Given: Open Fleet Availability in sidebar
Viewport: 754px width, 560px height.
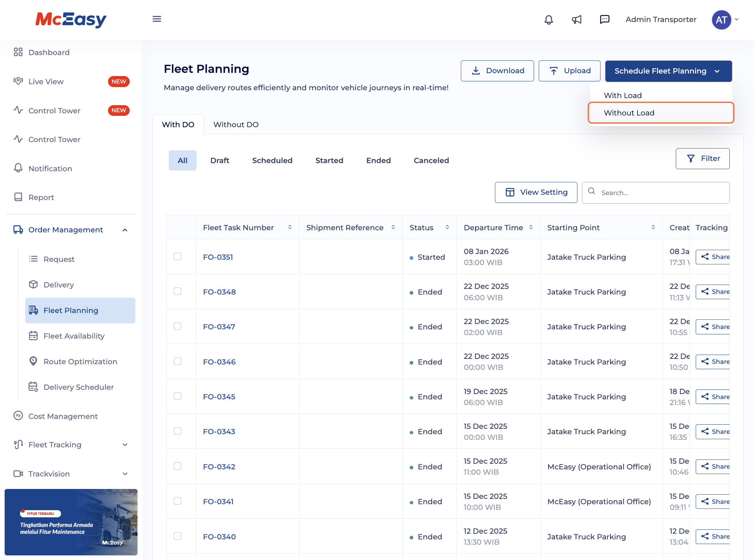Looking at the screenshot, I should pyautogui.click(x=74, y=336).
